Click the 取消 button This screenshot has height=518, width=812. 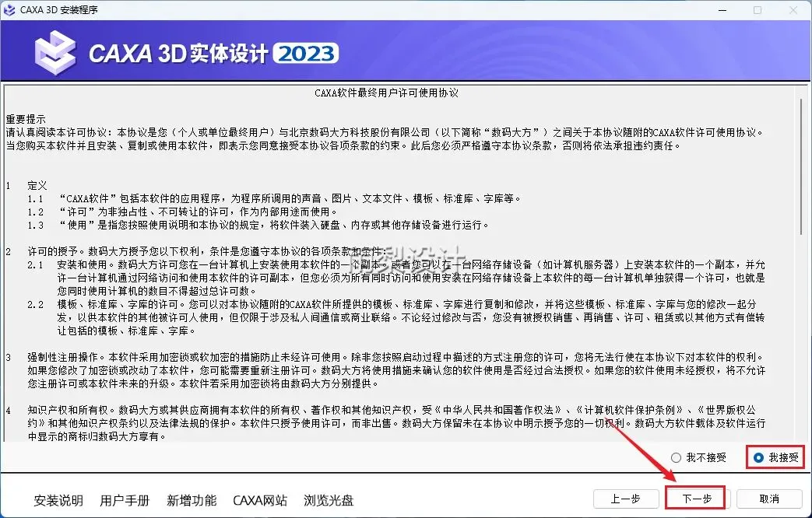pyautogui.click(x=769, y=499)
